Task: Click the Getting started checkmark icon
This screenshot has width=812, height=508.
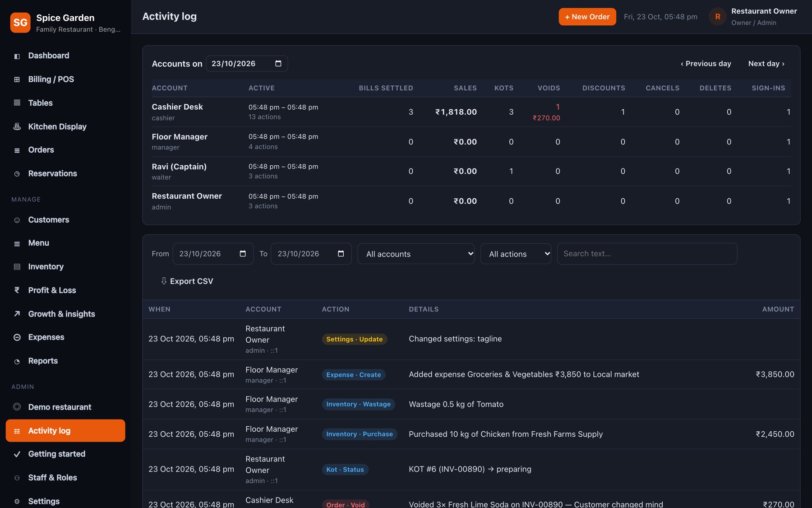Action: pos(17,454)
